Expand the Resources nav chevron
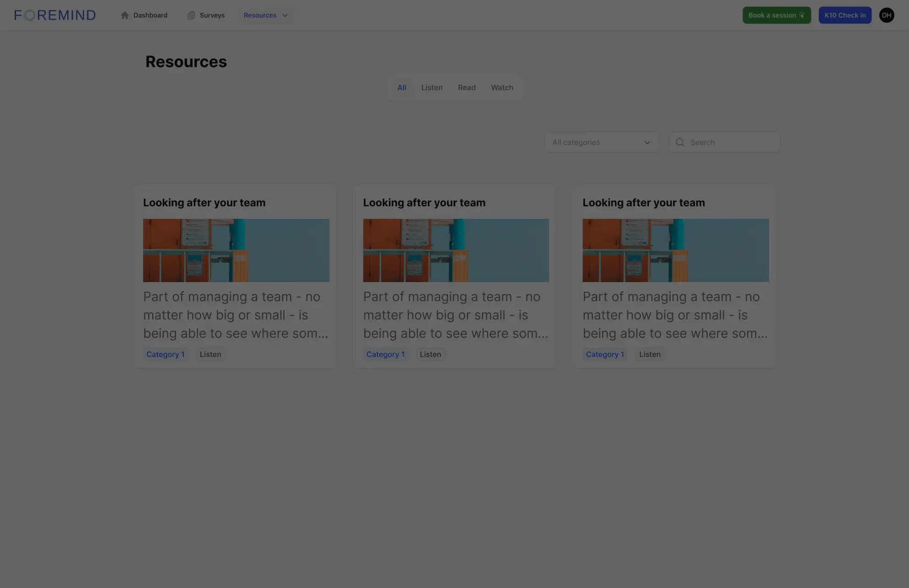 pyautogui.click(x=285, y=15)
